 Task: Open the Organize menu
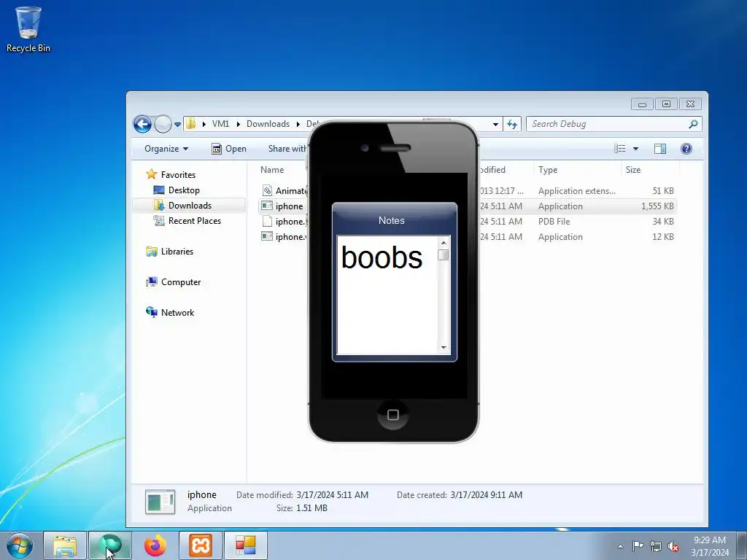click(166, 149)
